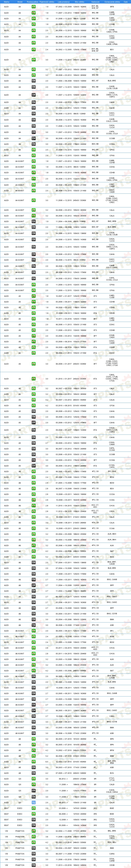
Task: Click engine code CFSA in the A5 row
Action: pos(112,406)
